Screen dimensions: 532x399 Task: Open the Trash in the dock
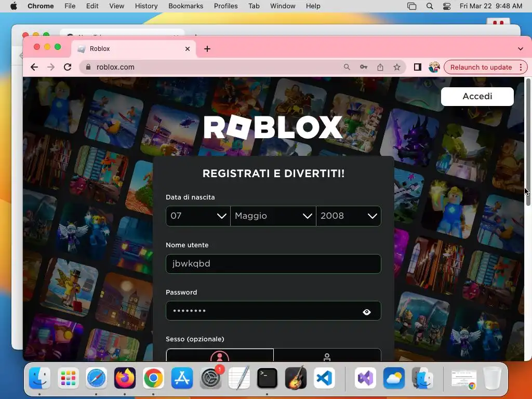click(492, 378)
